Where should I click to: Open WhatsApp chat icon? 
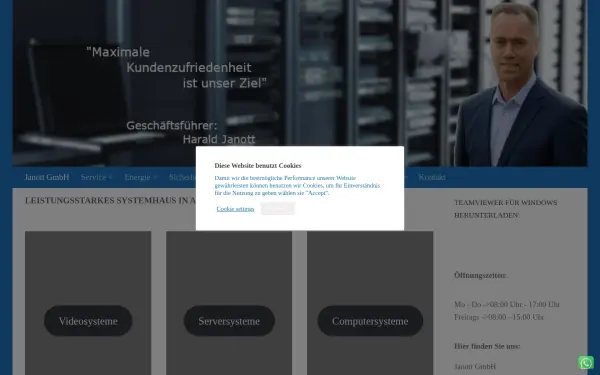coord(586,362)
